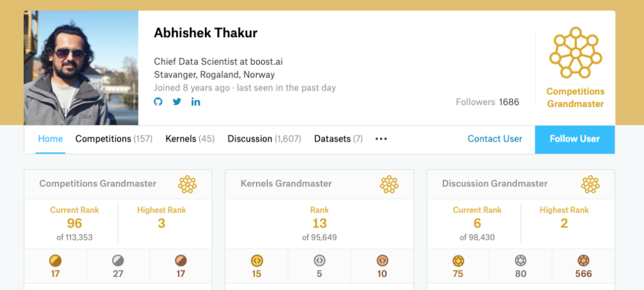Click the Kernels Grandmaster tier icon
This screenshot has height=290, width=644.
click(389, 184)
